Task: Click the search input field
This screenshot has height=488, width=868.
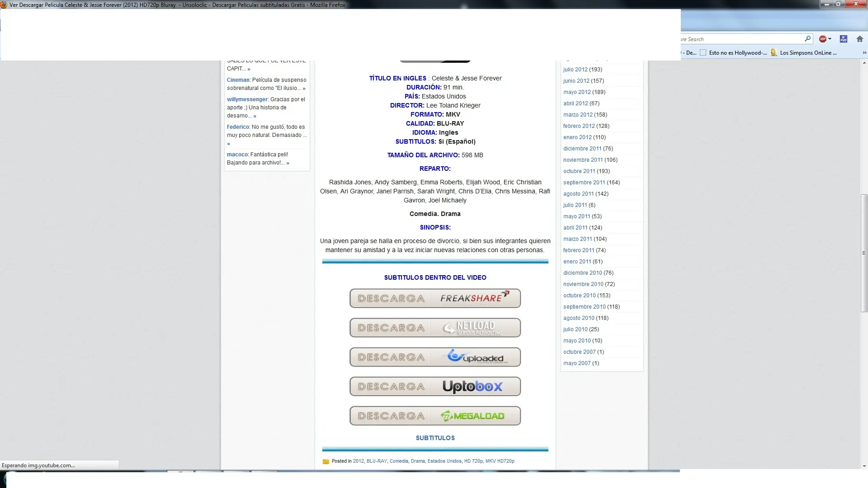Action: (741, 39)
